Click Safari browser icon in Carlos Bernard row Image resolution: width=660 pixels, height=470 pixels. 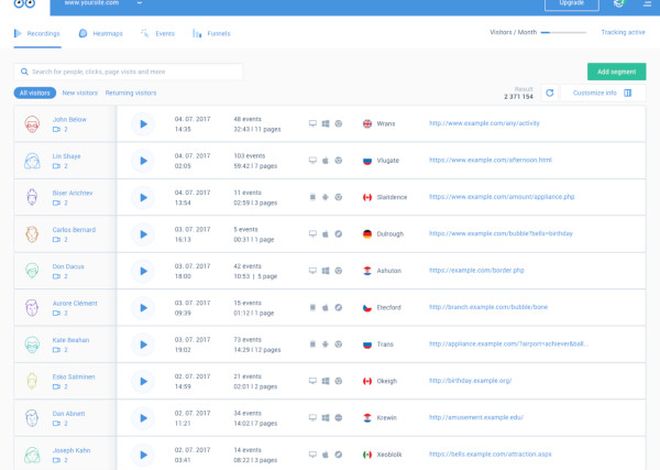tap(338, 234)
